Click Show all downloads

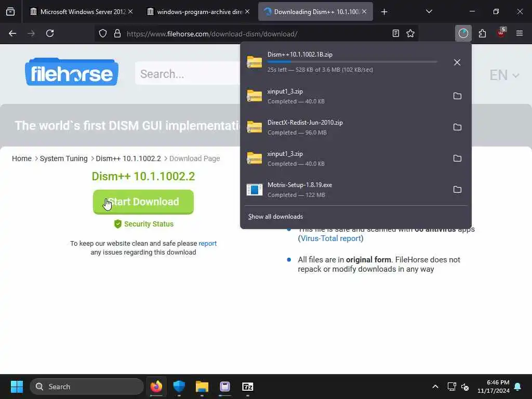(x=275, y=217)
